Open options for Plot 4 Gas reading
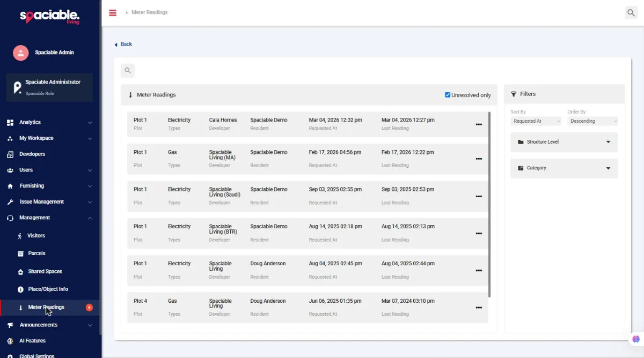 (479, 308)
